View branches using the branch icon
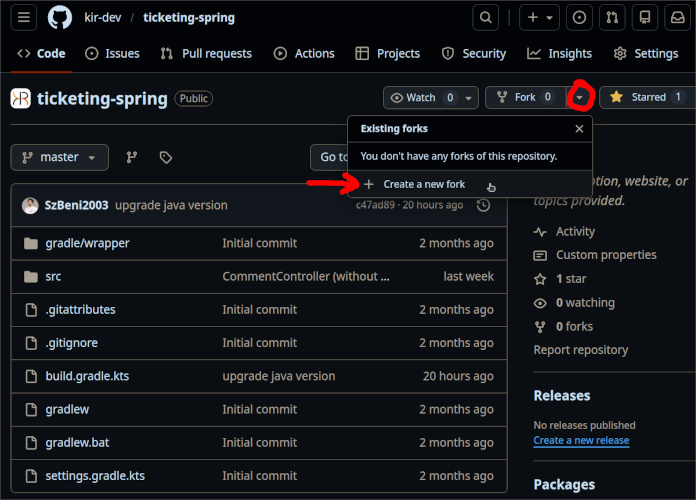 point(132,157)
